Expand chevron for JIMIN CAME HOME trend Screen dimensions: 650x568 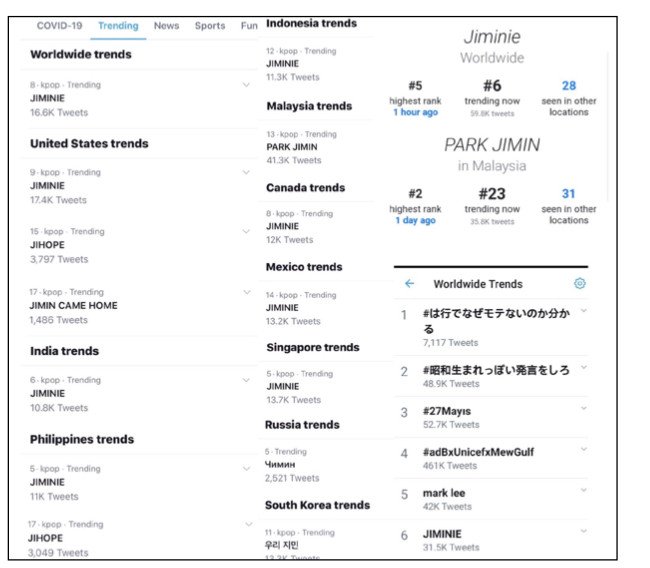click(x=247, y=292)
